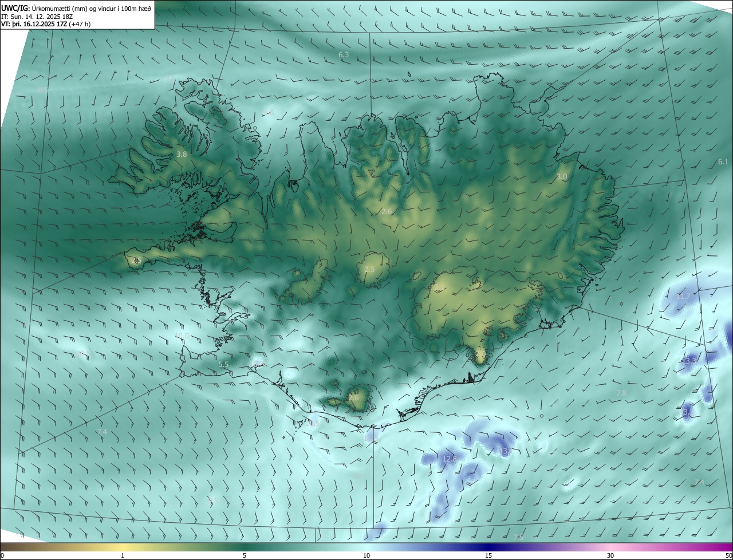Screen dimensions: 733x560
Task: Click the 10.5 value off the south coast
Action: (313, 424)
